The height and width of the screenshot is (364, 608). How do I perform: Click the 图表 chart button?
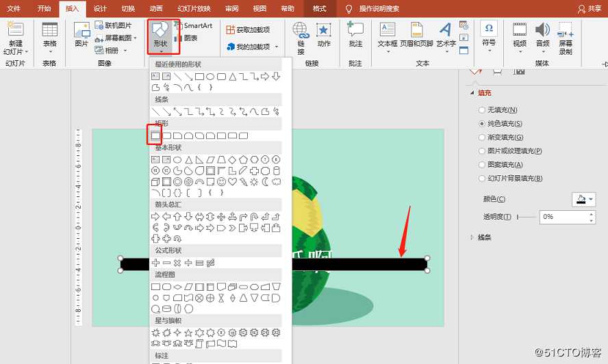[x=186, y=38]
